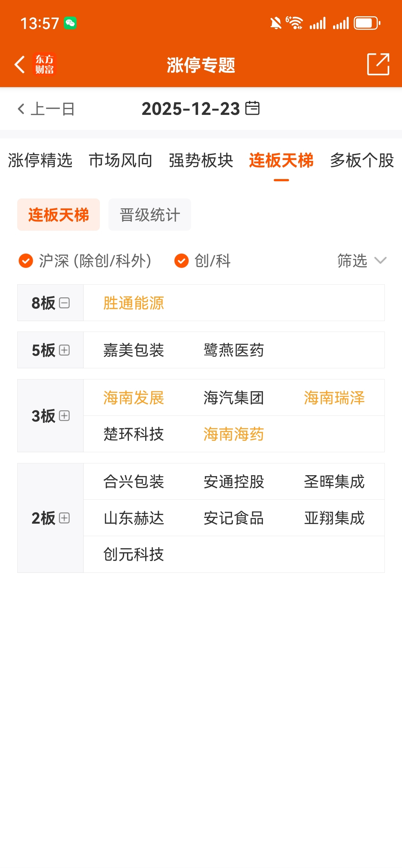Viewport: 402px width, 868px height.
Task: Switch to the 涨停精选 tab
Action: click(x=40, y=161)
